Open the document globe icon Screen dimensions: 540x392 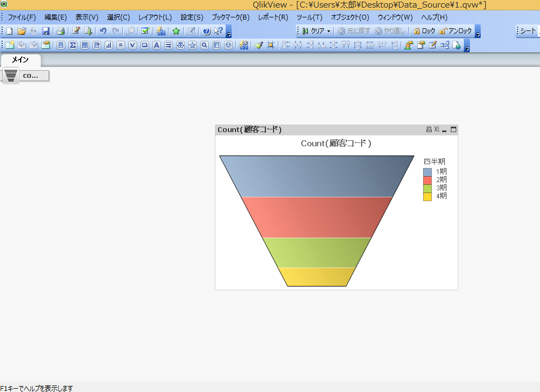456,45
